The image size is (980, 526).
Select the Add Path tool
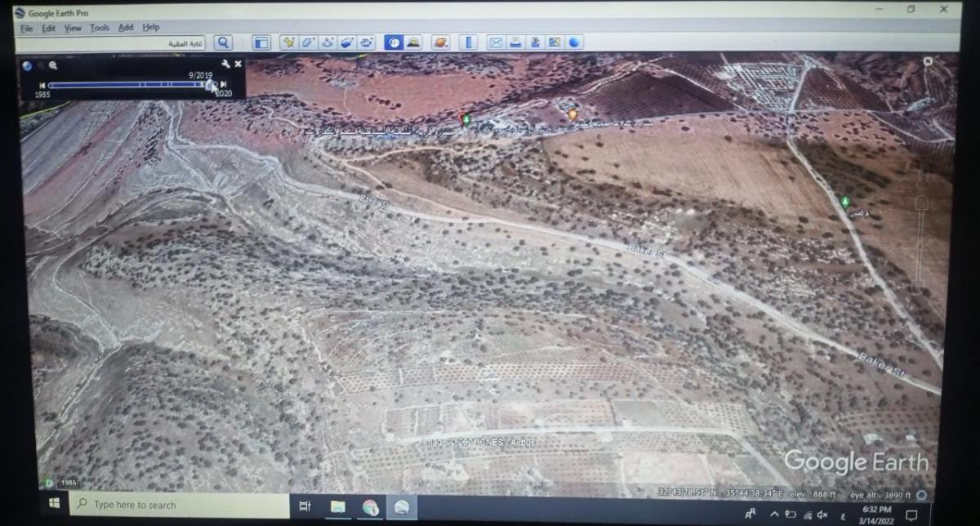pos(327,42)
